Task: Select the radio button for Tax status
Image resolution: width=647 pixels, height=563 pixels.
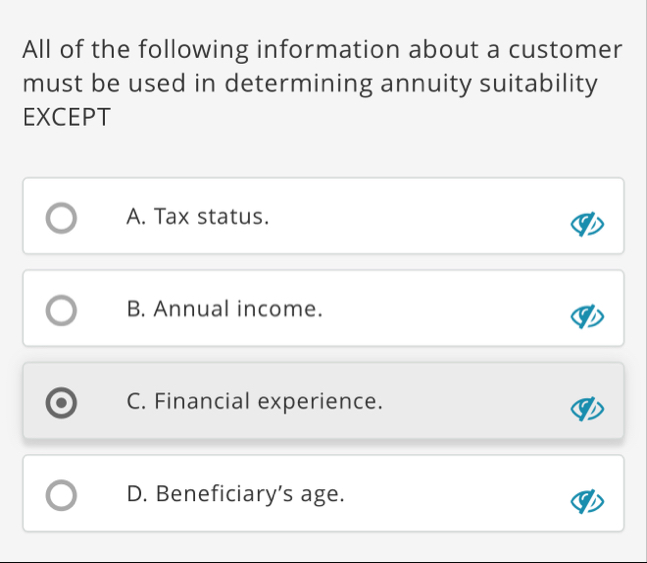Action: pos(62,217)
